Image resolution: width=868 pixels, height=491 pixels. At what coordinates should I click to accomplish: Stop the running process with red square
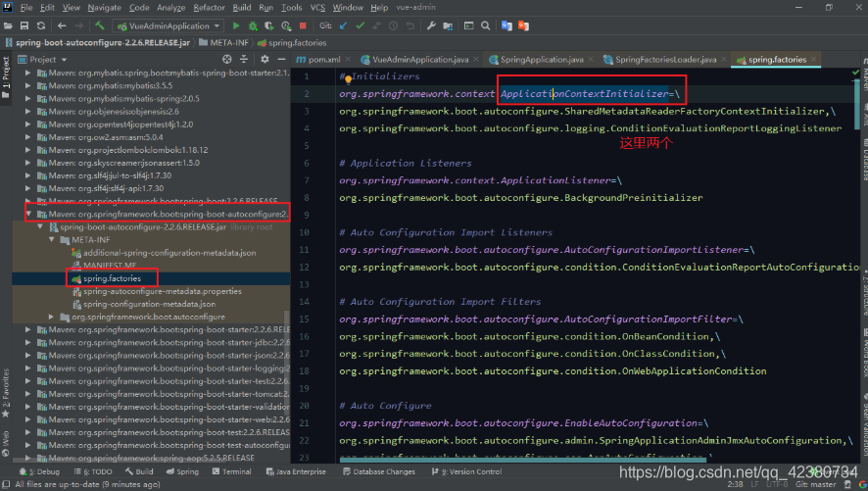[303, 26]
